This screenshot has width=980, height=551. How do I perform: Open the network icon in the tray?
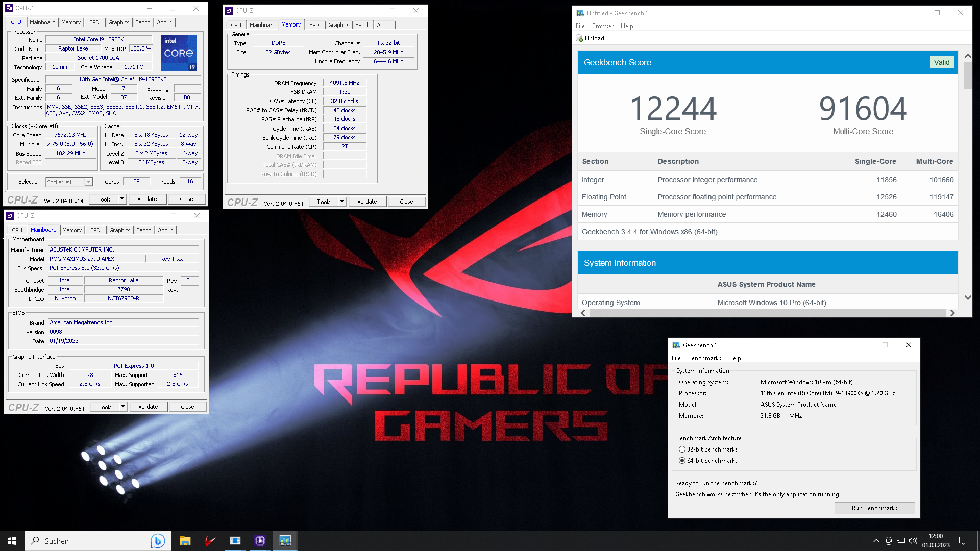pos(901,541)
